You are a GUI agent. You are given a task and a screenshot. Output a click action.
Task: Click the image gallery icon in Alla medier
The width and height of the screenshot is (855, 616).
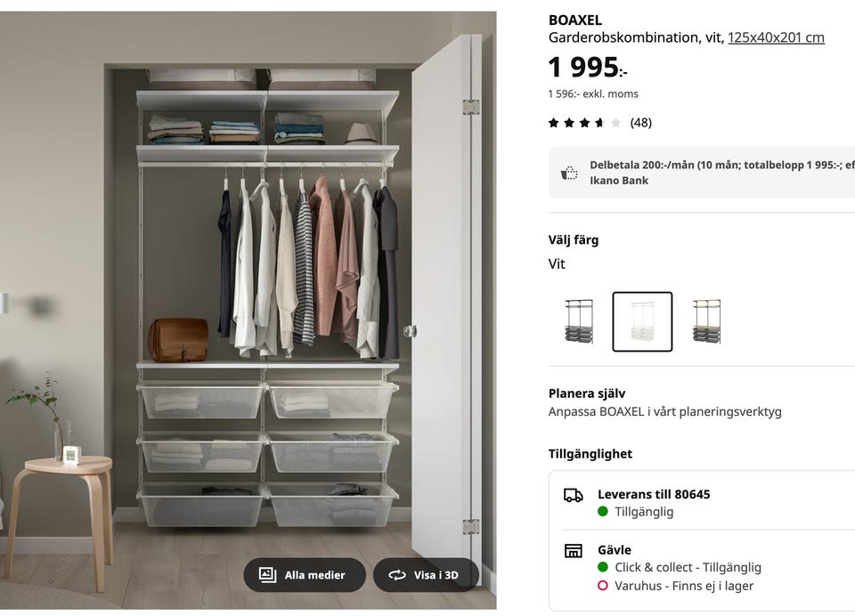pyautogui.click(x=267, y=574)
